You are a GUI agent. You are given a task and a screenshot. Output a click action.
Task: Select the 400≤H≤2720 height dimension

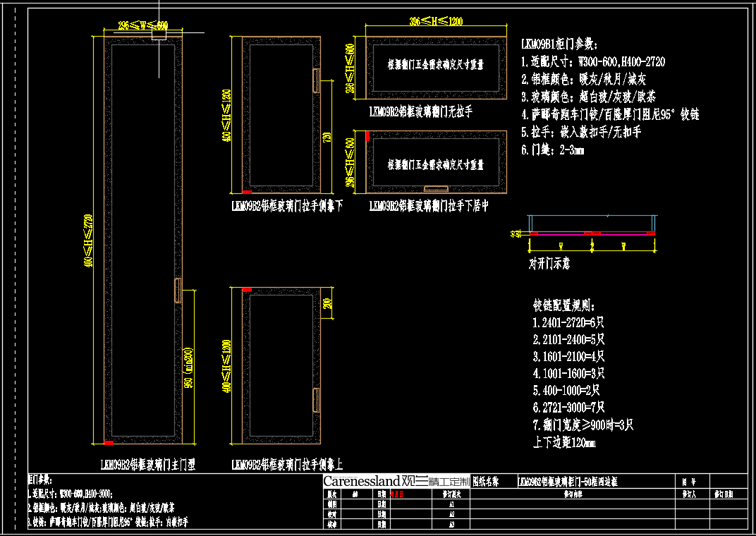pos(88,240)
